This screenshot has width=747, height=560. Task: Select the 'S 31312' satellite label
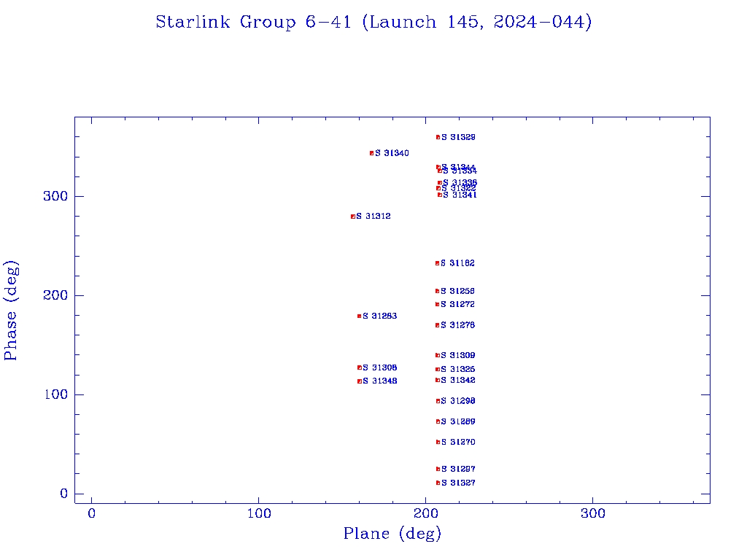point(373,216)
